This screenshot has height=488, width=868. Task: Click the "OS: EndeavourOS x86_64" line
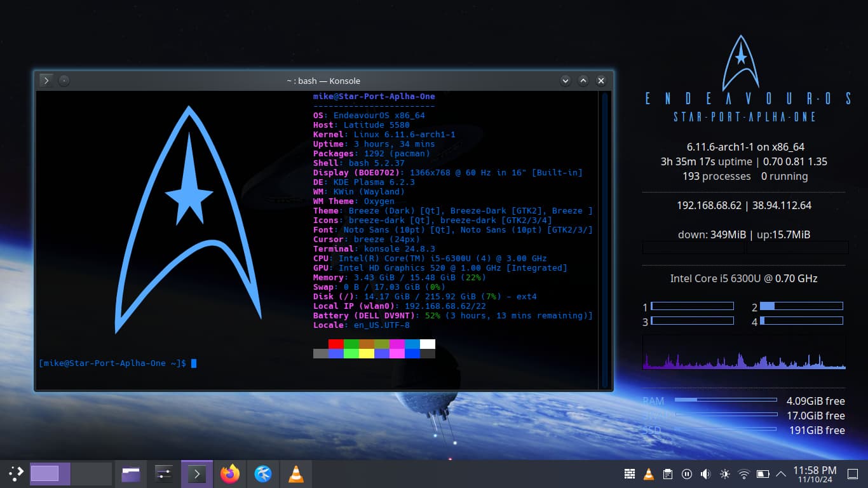click(x=369, y=116)
